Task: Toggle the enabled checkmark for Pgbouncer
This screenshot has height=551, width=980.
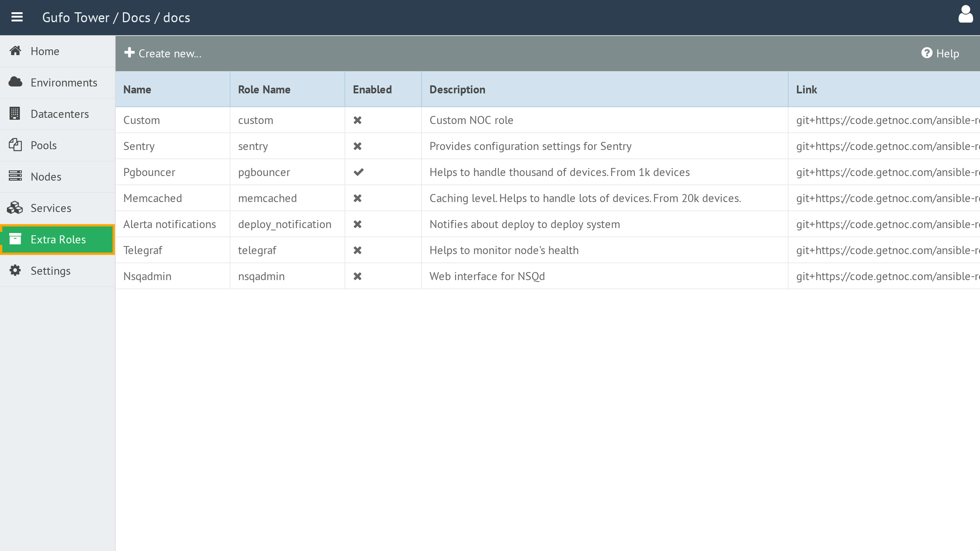Action: coord(358,172)
